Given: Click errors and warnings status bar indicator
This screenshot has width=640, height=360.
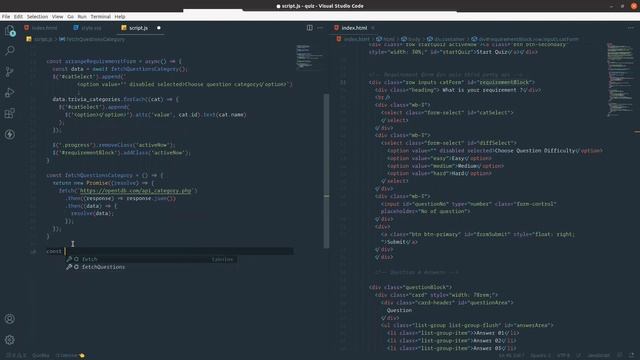Looking at the screenshot, I should click(16, 356).
